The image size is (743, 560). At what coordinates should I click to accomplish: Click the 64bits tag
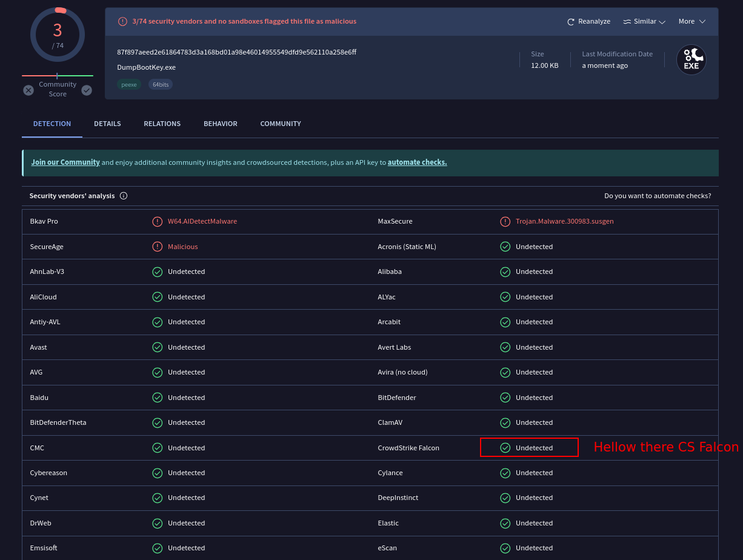click(x=161, y=85)
